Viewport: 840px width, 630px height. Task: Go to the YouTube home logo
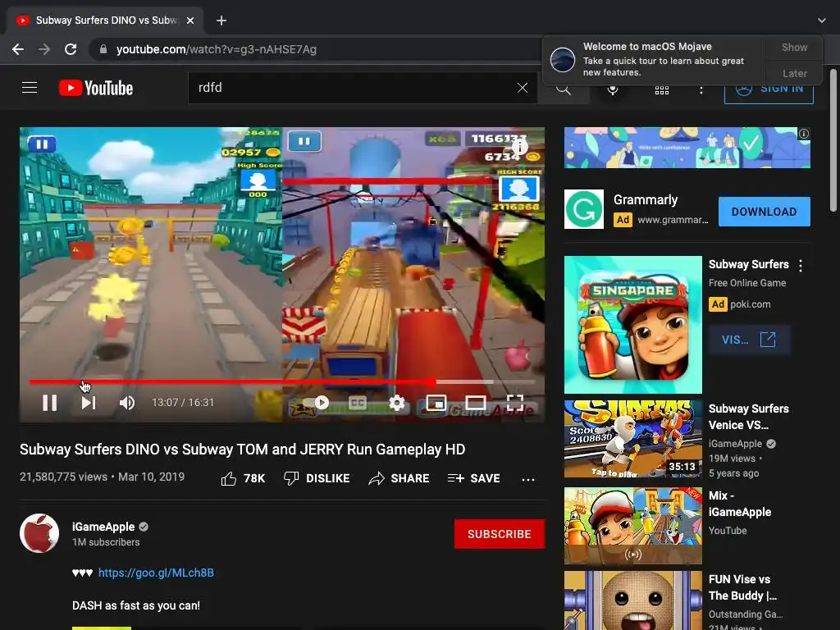(x=96, y=88)
